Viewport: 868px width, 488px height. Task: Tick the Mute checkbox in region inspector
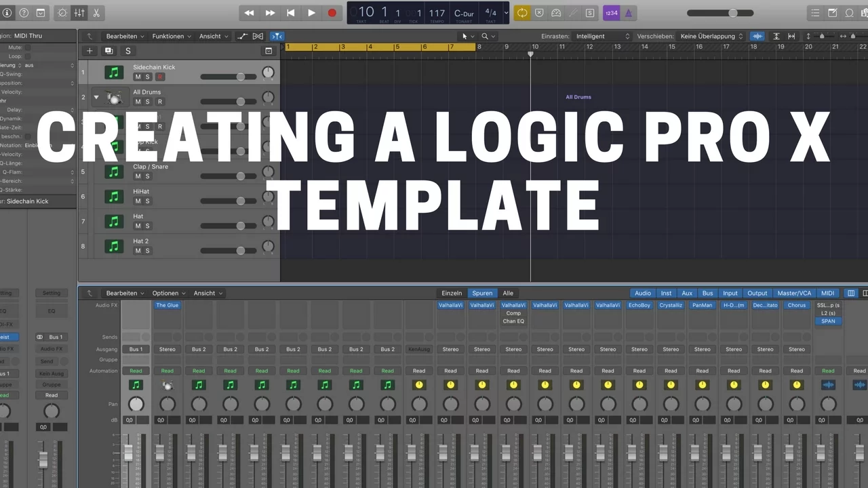pyautogui.click(x=27, y=47)
